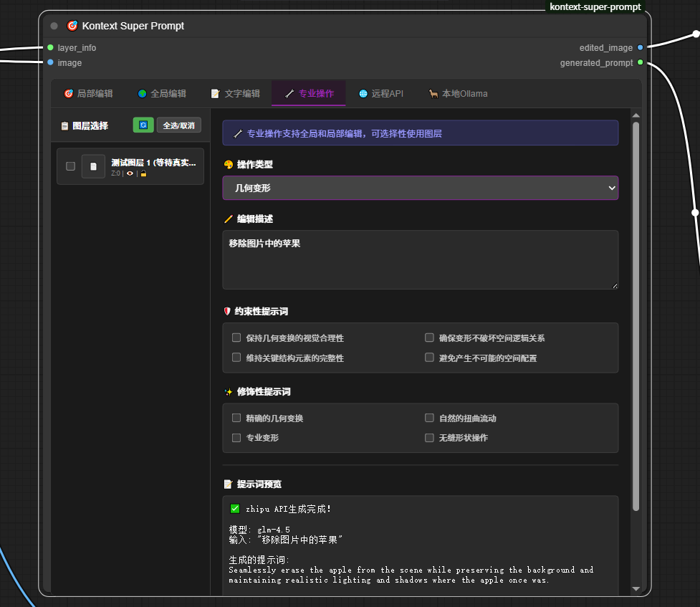Click the Kontext Super Prompt target icon
Image resolution: width=700 pixels, height=607 pixels.
click(72, 26)
